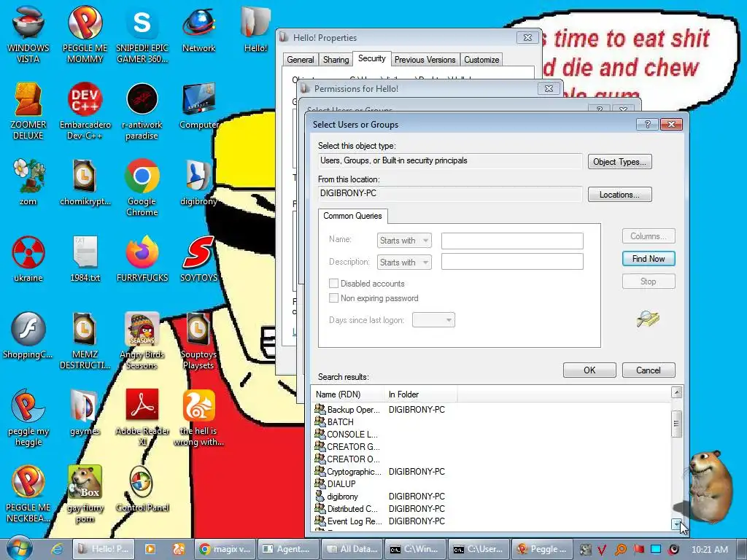Click the Name (RDN) column header
Viewport: 747px width, 560px height.
tap(348, 394)
